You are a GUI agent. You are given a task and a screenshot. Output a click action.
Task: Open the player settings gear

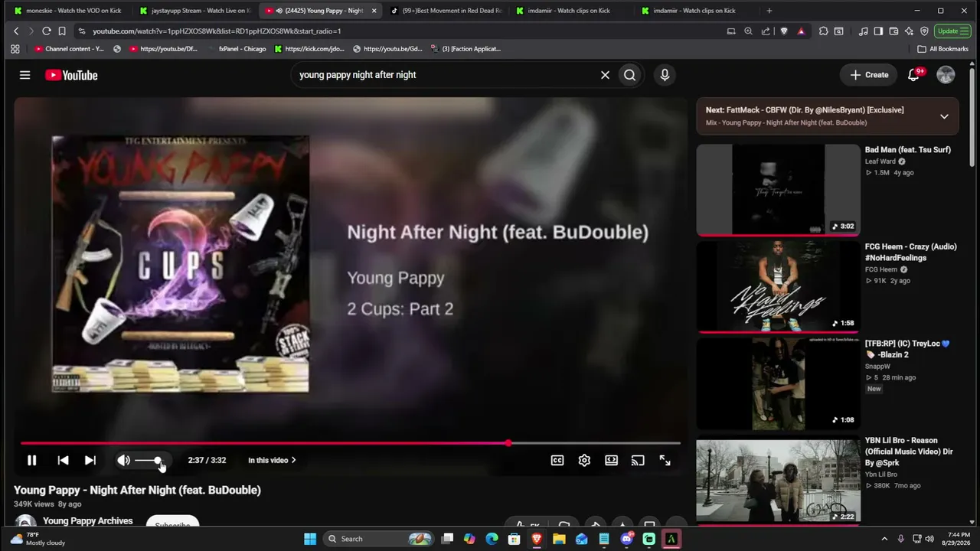point(584,460)
